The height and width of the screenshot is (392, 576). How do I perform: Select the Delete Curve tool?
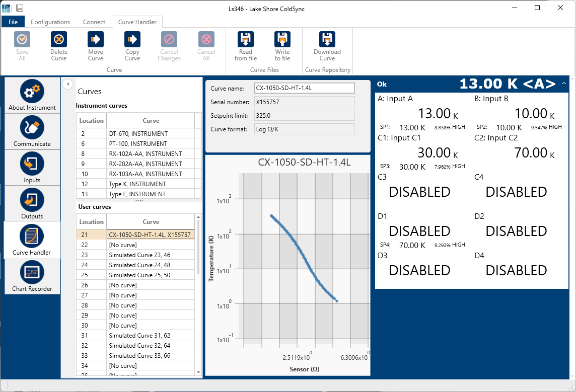[58, 46]
